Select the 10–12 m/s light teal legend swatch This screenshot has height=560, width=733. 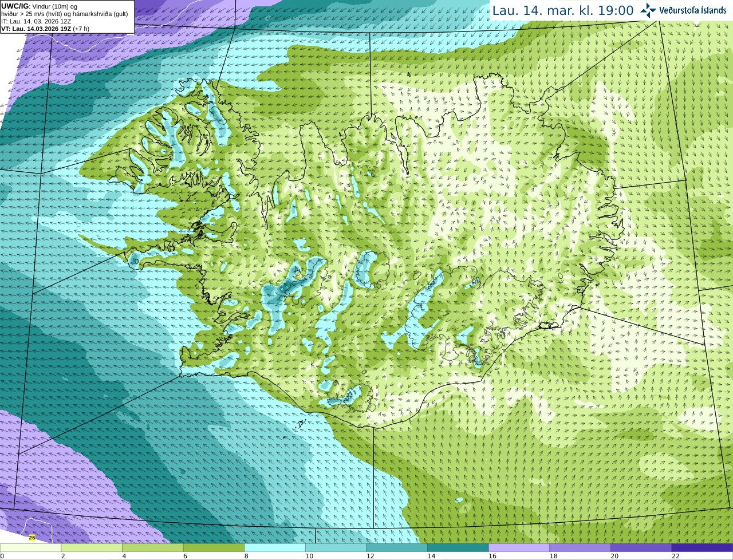pos(336,548)
